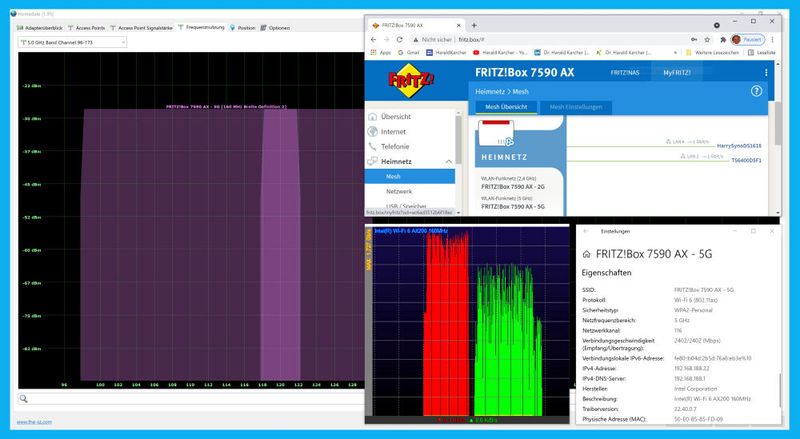800x439 pixels.
Task: Click the Netzwerkkanal value 116
Action: point(678,330)
